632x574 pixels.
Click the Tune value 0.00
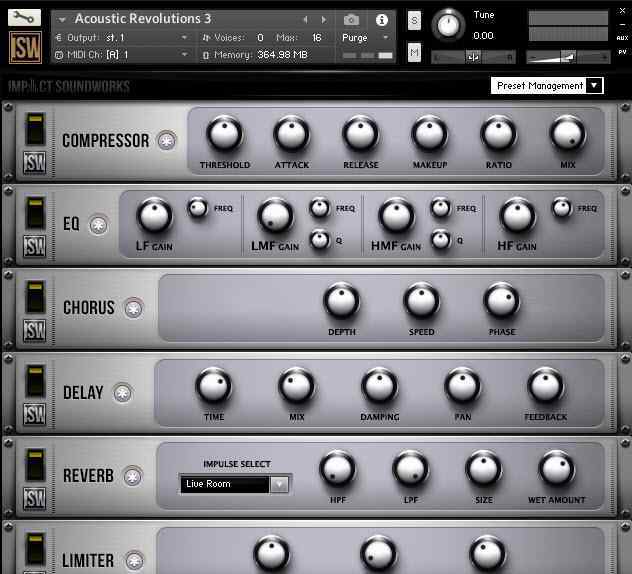[483, 35]
